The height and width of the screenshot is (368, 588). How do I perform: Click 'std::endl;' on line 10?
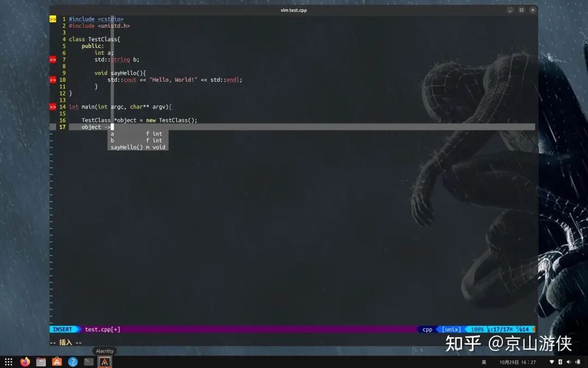pos(226,80)
